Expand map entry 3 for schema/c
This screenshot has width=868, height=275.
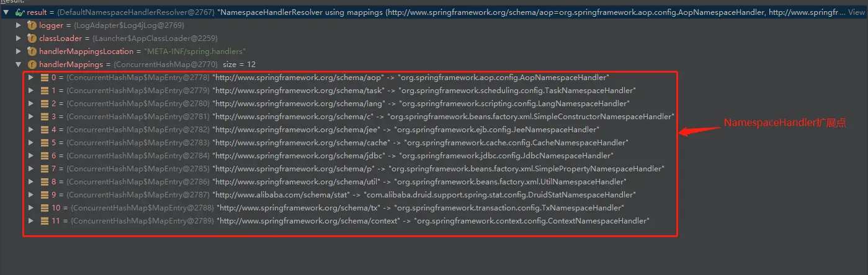31,117
